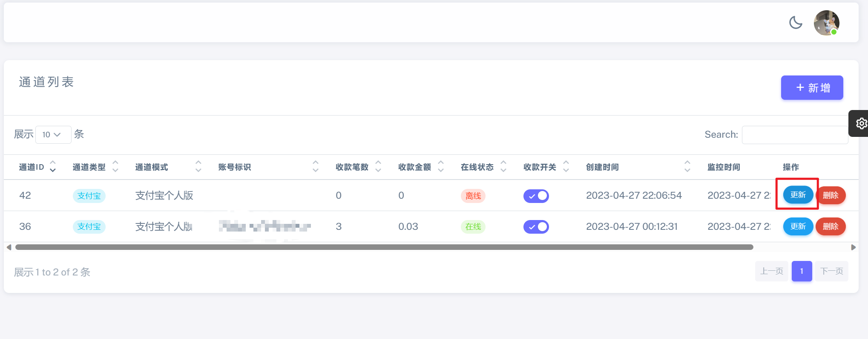Toggle dark mode moon icon
The height and width of the screenshot is (339, 868).
pos(795,23)
